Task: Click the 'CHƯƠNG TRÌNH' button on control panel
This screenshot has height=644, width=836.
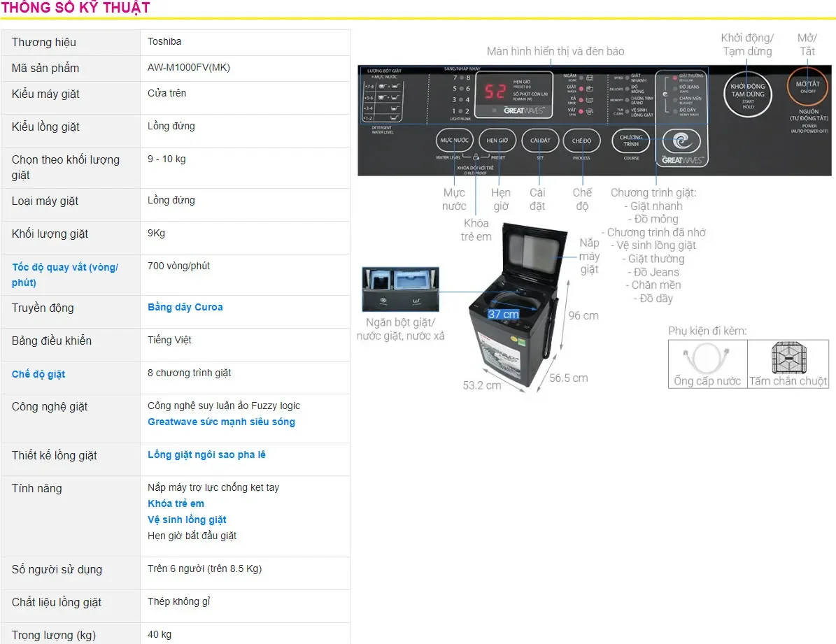Action: (x=631, y=141)
